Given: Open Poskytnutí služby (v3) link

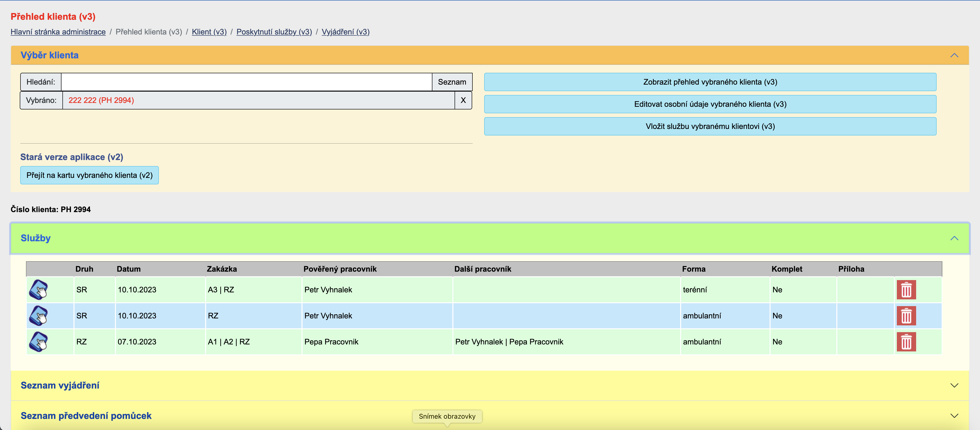Looking at the screenshot, I should (274, 32).
